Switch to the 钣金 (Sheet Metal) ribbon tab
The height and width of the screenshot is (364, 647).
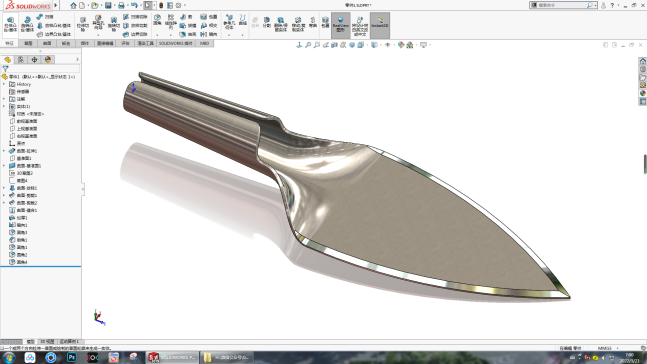[66, 43]
